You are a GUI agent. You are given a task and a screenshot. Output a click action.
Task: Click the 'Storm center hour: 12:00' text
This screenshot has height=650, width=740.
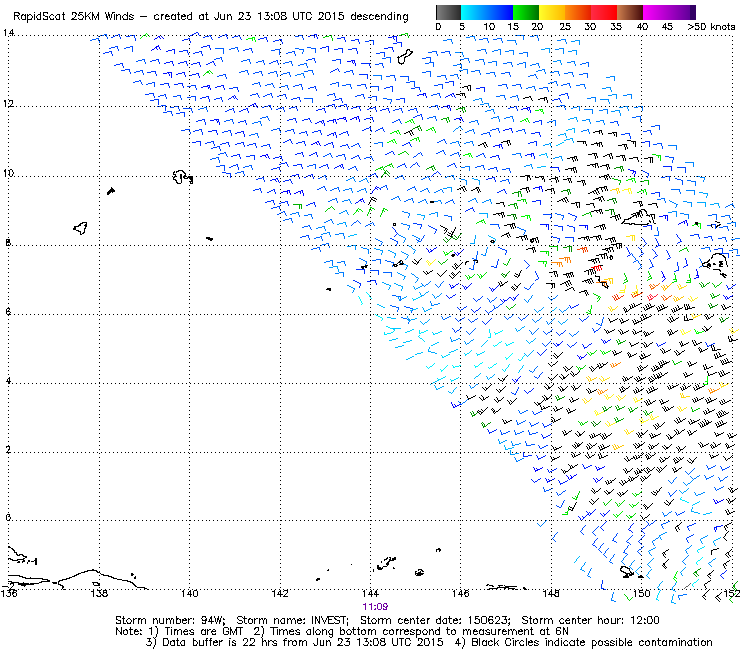pyautogui.click(x=590, y=620)
